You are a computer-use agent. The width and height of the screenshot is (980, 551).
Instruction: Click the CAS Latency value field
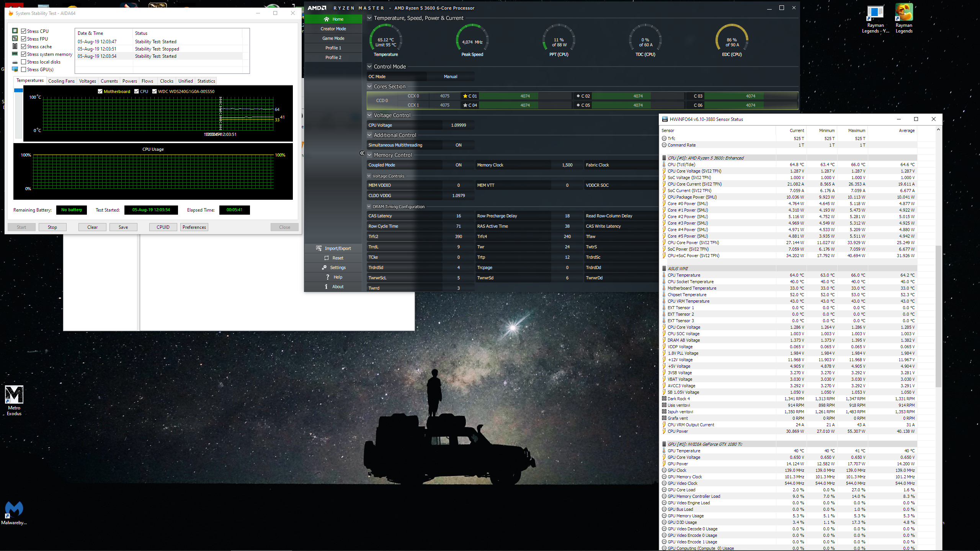[x=458, y=216]
